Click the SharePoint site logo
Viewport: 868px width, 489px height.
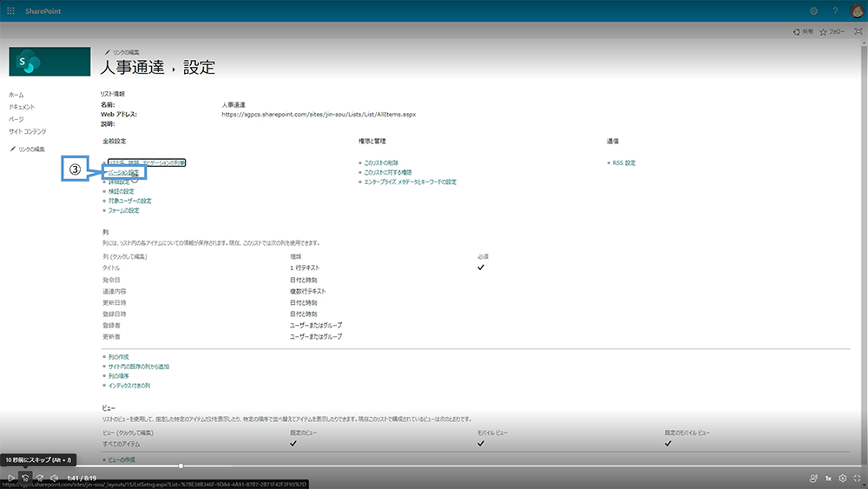(49, 62)
